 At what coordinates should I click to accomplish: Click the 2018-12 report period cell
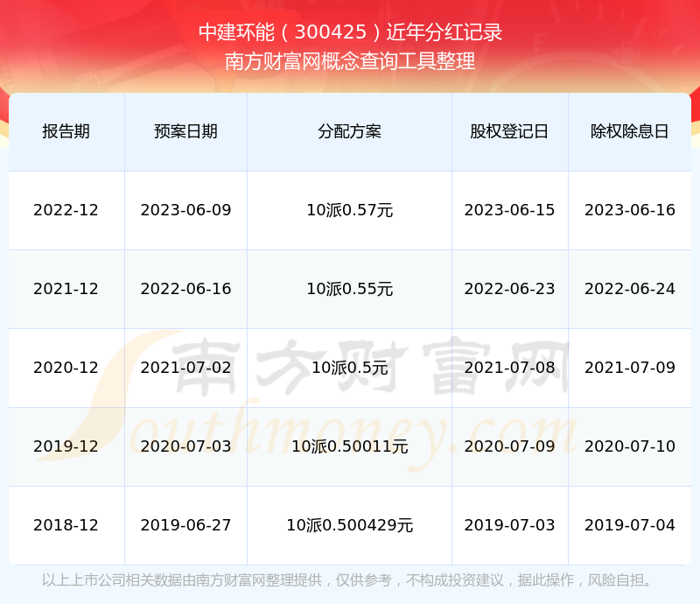66,524
